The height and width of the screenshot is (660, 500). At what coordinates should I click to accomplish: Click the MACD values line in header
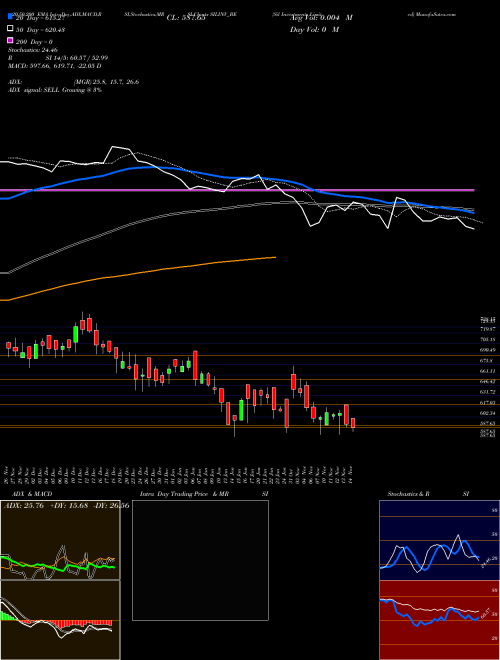point(54,66)
